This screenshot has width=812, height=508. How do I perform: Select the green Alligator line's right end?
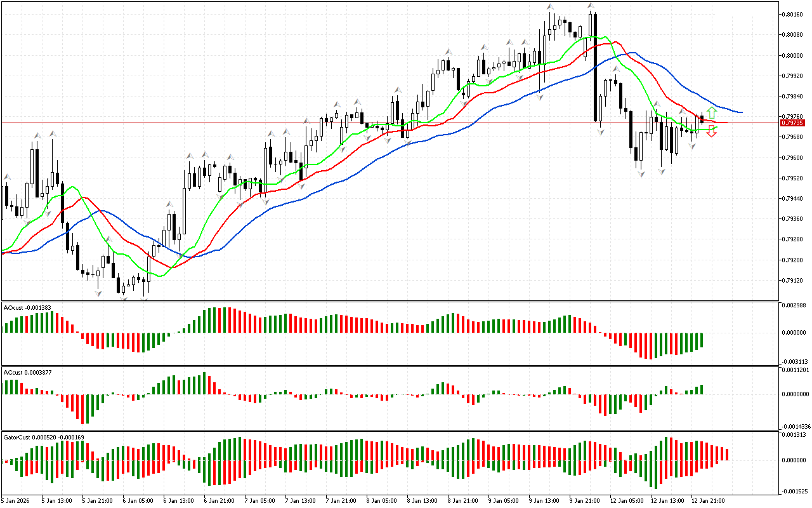(716, 128)
